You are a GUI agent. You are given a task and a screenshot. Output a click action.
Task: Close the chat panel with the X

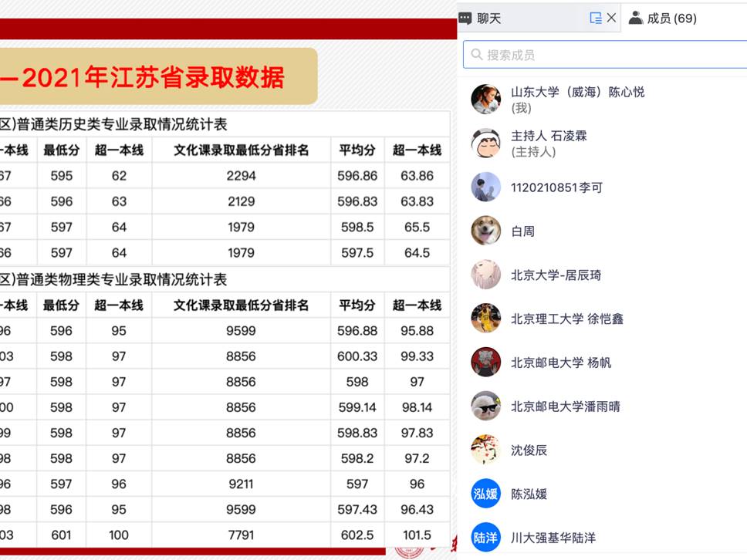point(612,16)
